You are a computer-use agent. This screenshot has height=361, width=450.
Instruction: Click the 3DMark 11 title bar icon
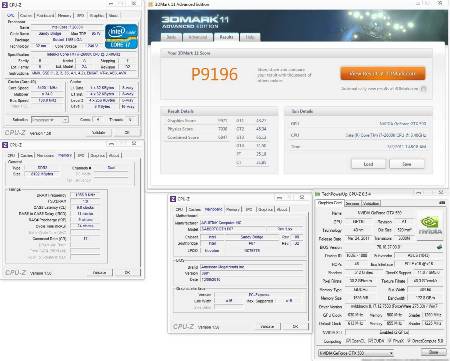coord(150,4)
